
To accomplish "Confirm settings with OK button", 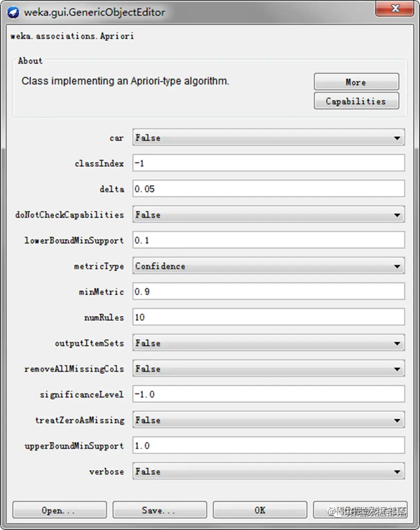I will (x=260, y=510).
